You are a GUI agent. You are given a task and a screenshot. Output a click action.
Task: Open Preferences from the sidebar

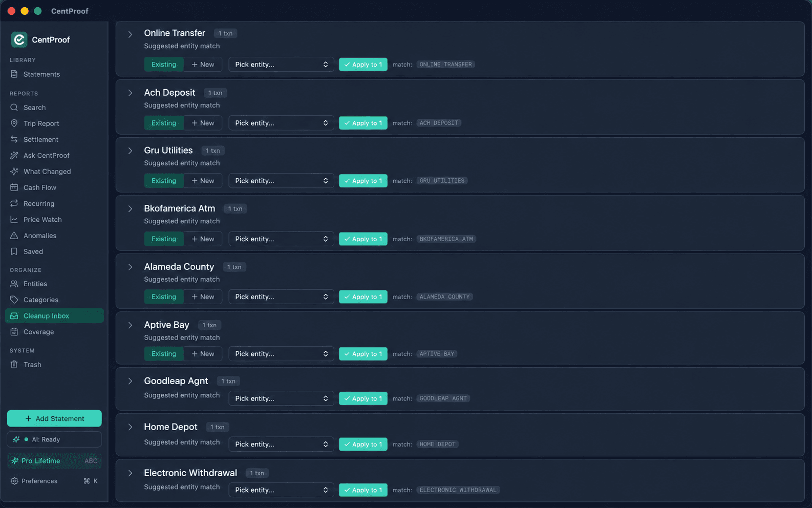click(x=54, y=481)
